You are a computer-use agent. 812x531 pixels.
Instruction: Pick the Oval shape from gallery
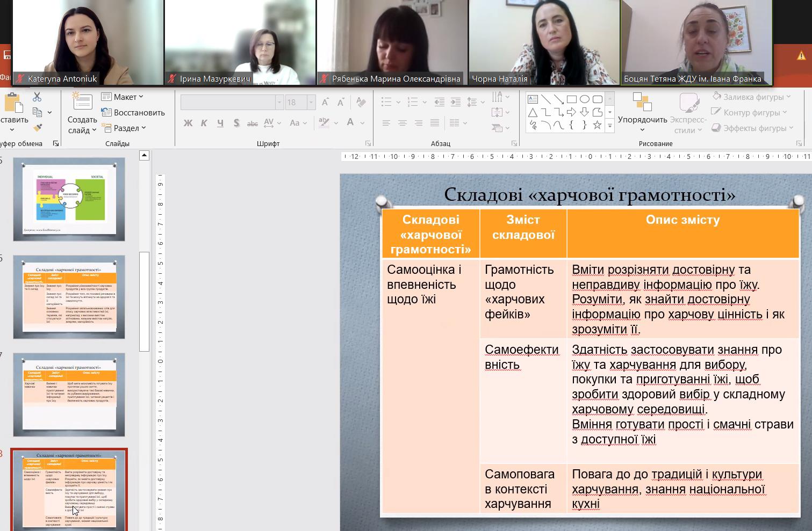coord(584,99)
